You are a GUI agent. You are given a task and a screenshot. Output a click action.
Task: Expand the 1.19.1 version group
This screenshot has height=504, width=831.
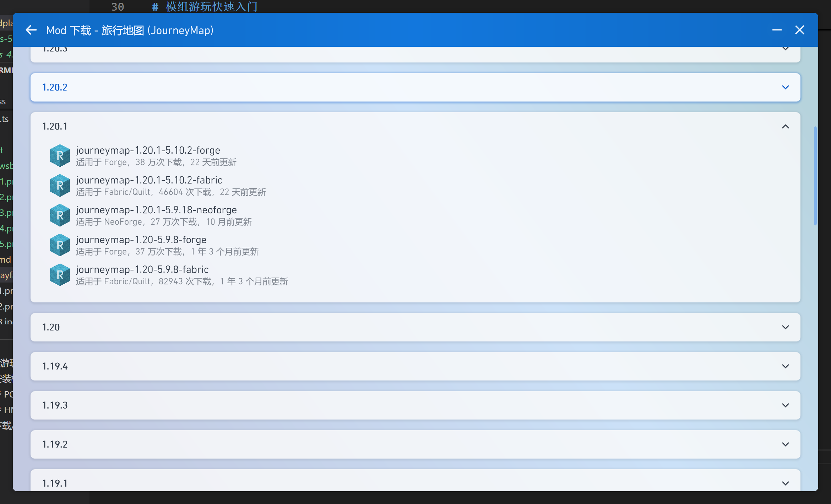click(785, 483)
